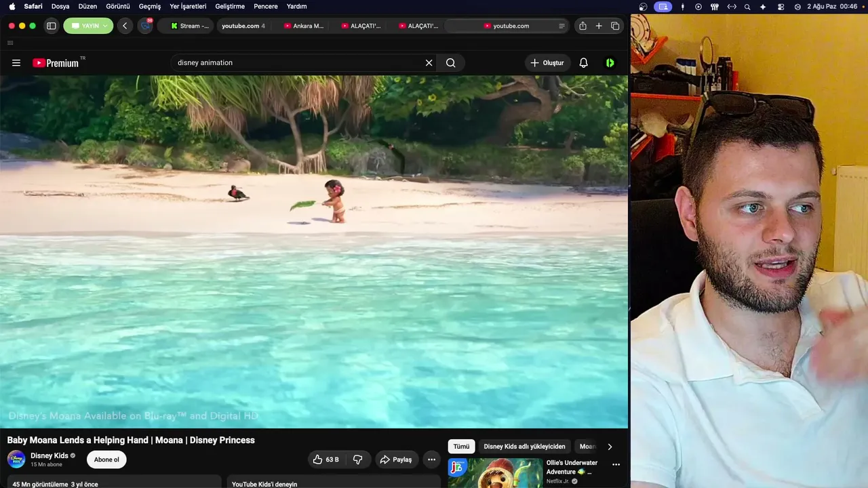The width and height of the screenshot is (868, 488).
Task: Click the YouTube Kids'i deneyin text
Action: (264, 485)
